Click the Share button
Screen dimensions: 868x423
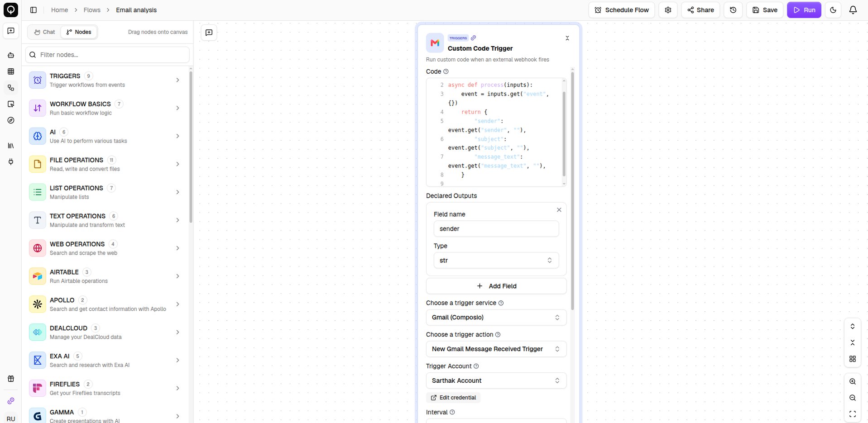click(700, 10)
